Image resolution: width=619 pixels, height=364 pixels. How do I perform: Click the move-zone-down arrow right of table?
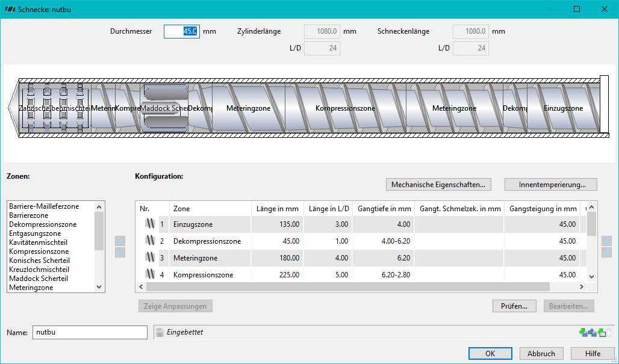point(606,253)
